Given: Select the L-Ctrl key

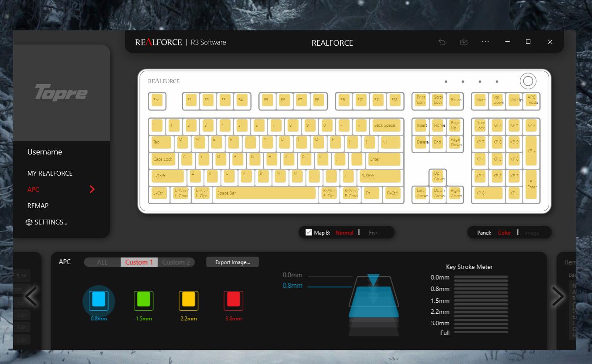Looking at the screenshot, I should 159,193.
